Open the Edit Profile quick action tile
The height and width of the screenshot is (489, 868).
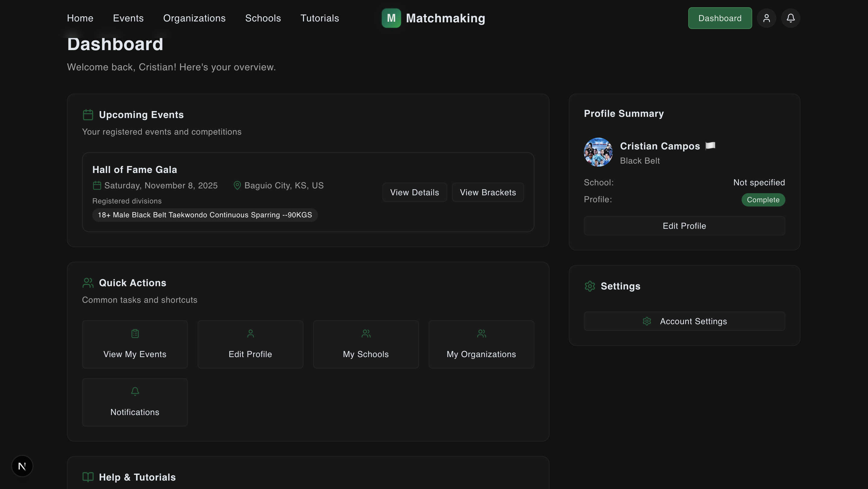(x=250, y=344)
